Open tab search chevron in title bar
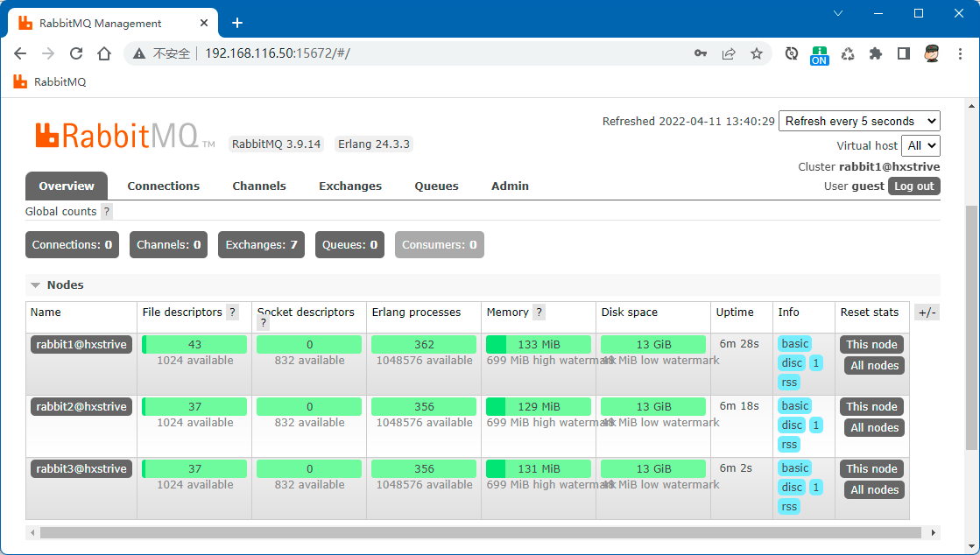Screen dimensions: 980x555 [x=839, y=13]
